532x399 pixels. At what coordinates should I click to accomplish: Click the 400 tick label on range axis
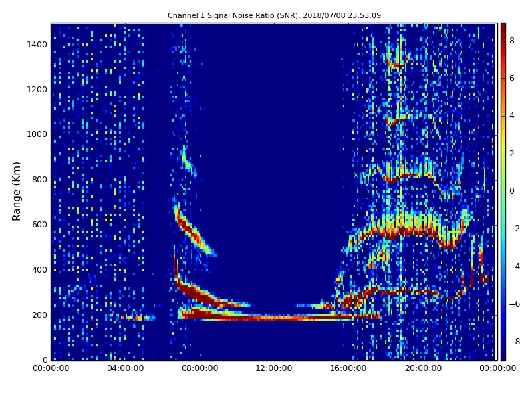pos(39,270)
